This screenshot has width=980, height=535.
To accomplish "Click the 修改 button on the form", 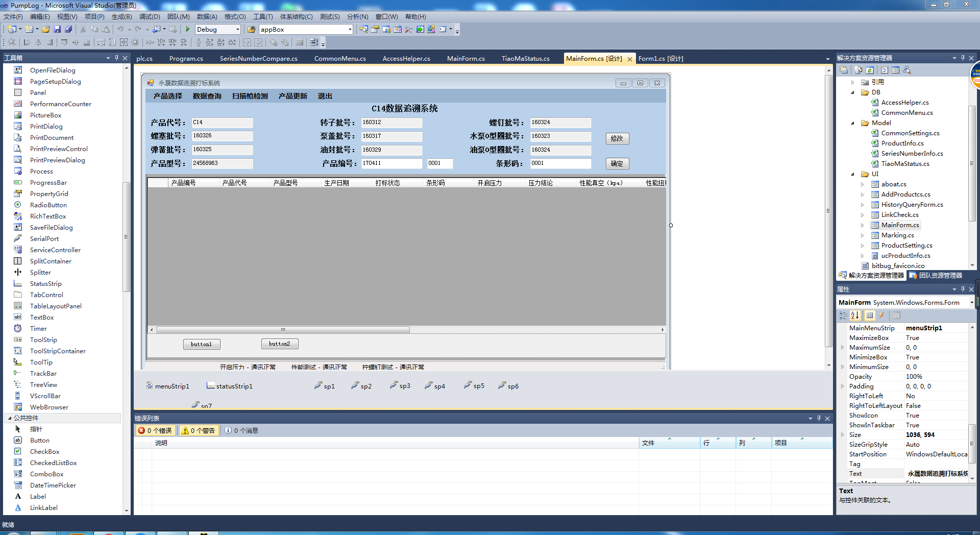I will click(617, 138).
